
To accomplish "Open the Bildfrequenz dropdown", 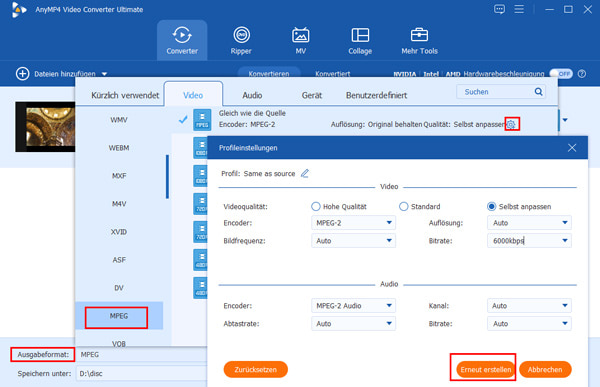I will 353,241.
